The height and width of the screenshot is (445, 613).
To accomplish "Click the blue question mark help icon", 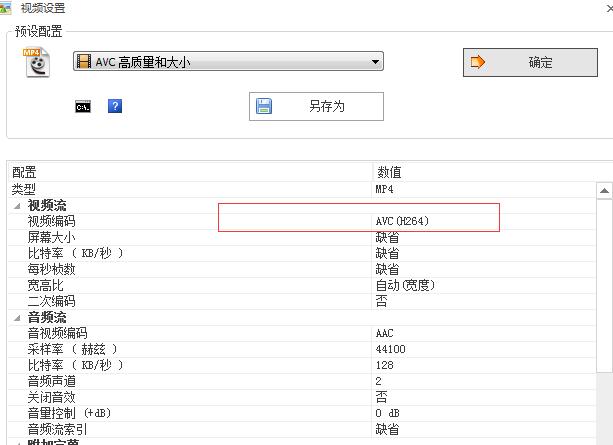I will point(115,106).
